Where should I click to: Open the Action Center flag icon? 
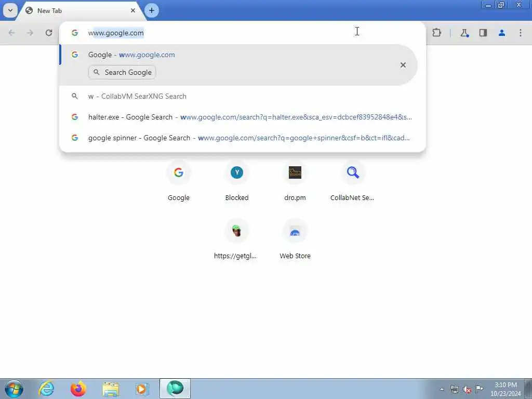click(x=479, y=389)
